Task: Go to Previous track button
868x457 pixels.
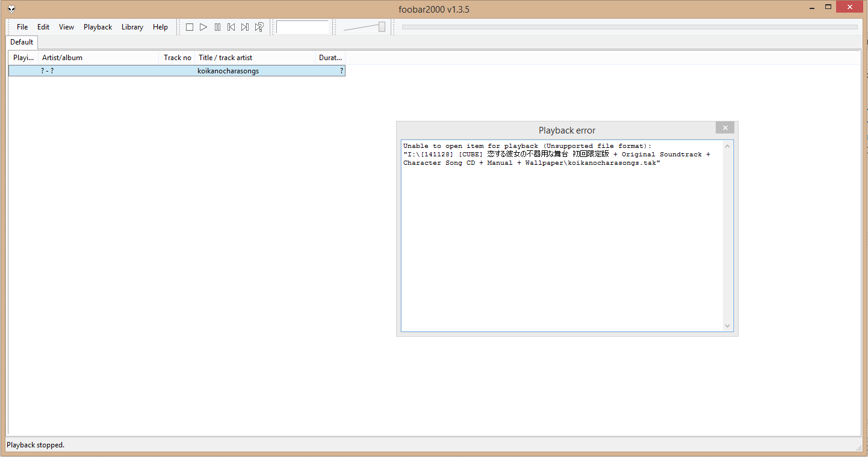Action: coord(231,27)
